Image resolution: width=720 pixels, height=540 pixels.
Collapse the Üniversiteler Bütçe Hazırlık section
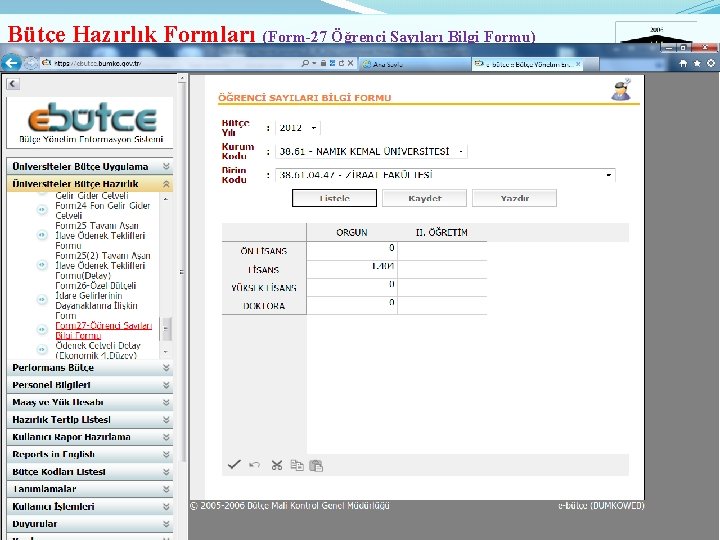[90, 184]
